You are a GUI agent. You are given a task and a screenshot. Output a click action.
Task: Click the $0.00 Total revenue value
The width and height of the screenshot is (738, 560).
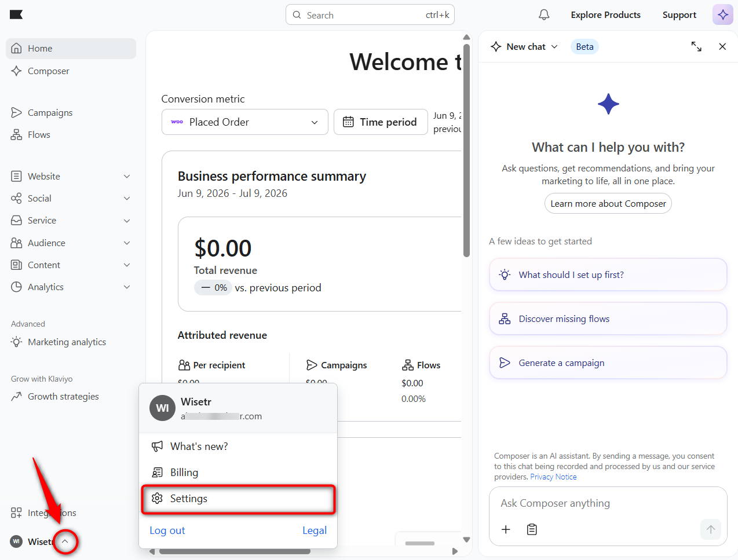pos(222,248)
